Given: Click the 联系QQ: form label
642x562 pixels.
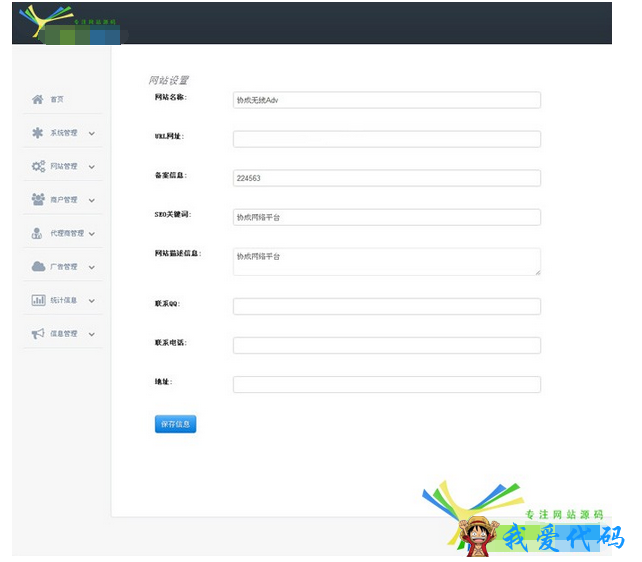Looking at the screenshot, I should click(x=167, y=303).
